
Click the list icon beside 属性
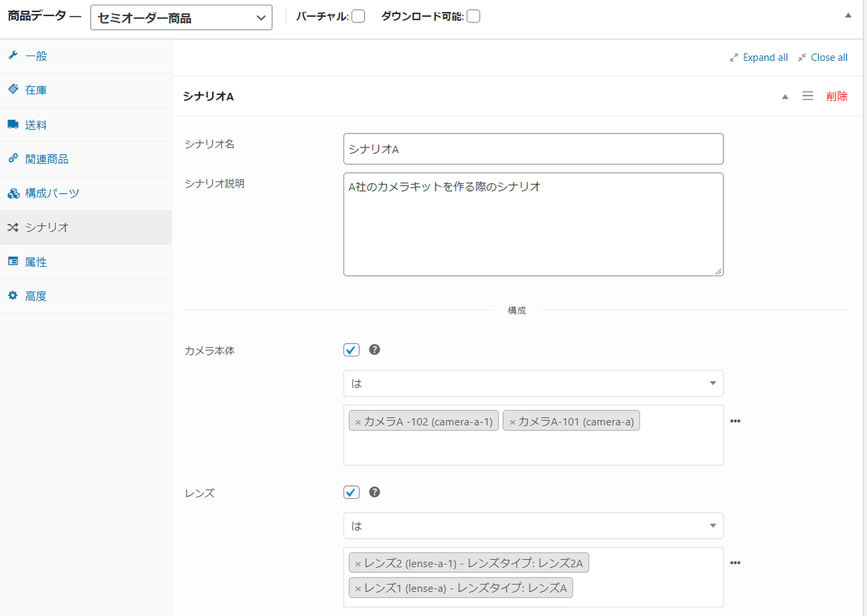coord(13,261)
